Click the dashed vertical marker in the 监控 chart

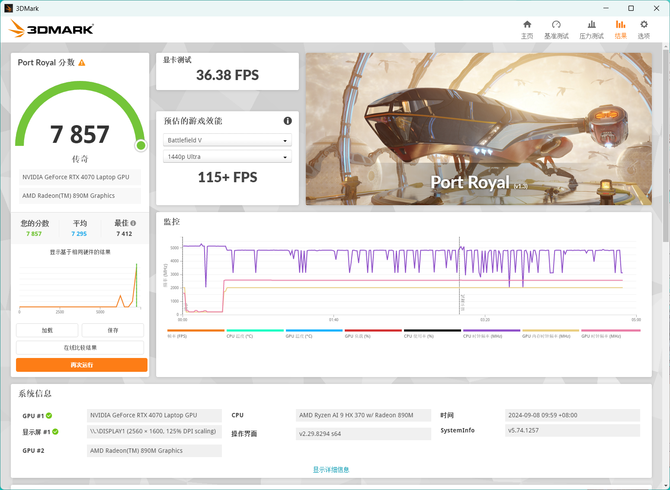coord(460,276)
